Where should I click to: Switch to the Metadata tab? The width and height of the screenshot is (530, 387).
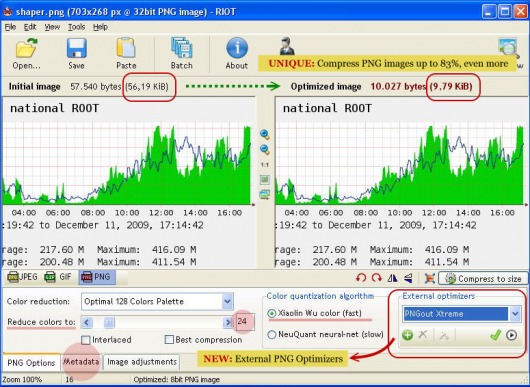[81, 362]
